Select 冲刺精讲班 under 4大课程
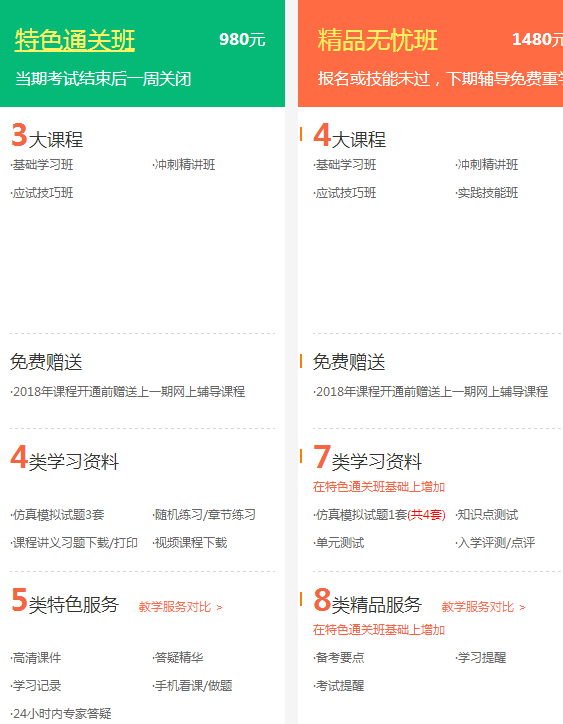563x724 pixels. click(x=487, y=165)
